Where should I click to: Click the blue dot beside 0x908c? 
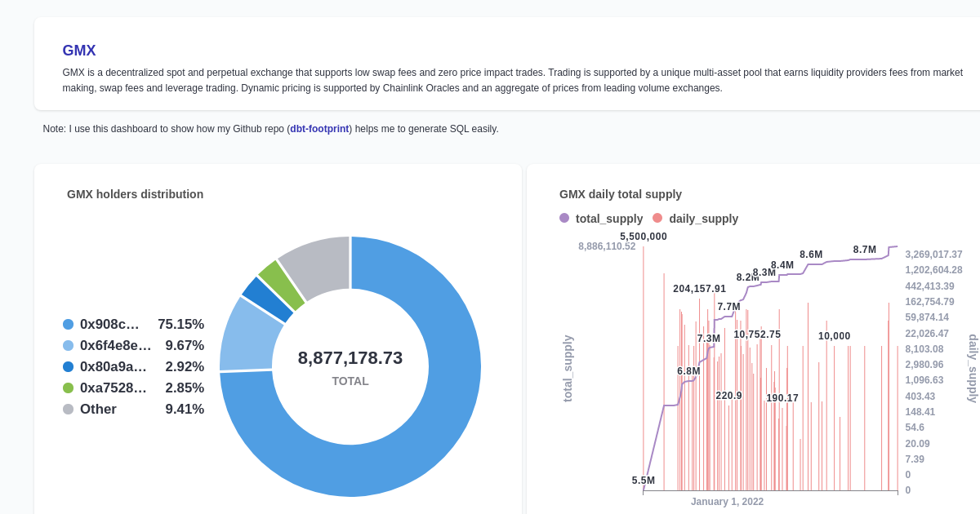[67, 324]
